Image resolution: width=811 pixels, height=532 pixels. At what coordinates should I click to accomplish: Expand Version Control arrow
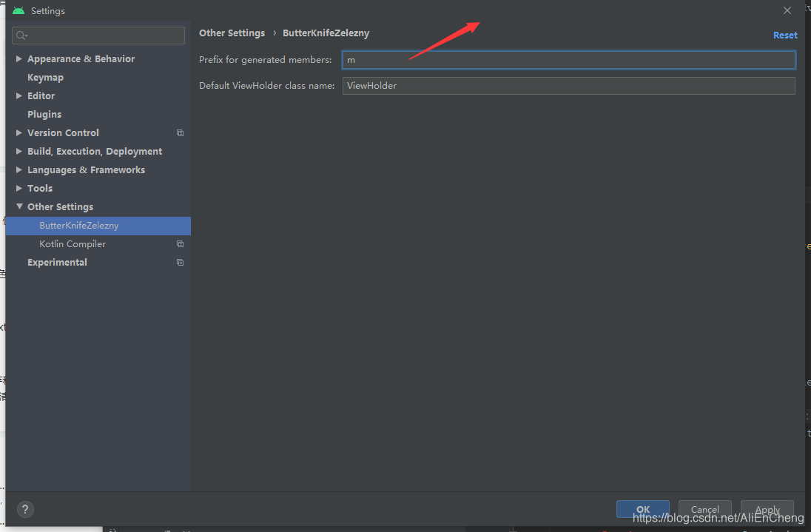click(18, 133)
